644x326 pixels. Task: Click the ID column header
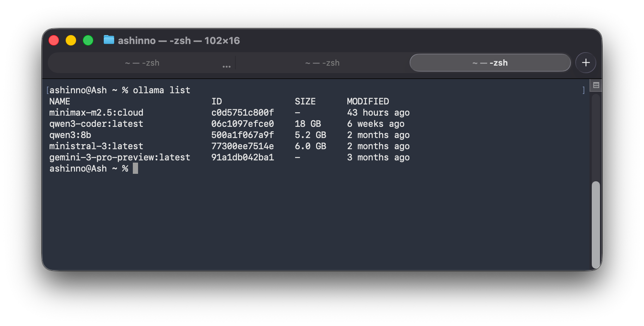pyautogui.click(x=217, y=101)
